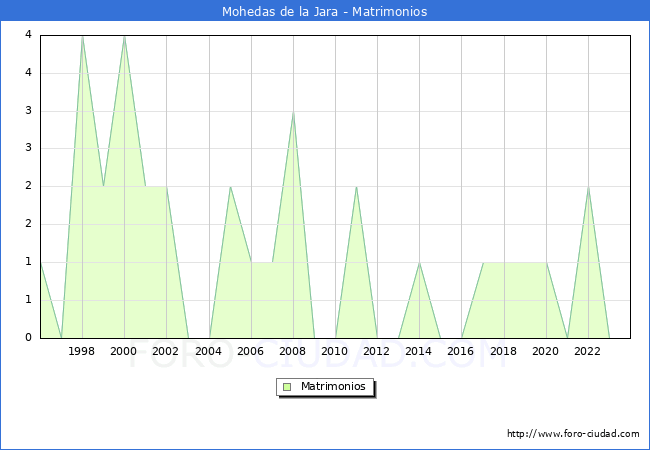Click the 1998 peak data point

pyautogui.click(x=82, y=36)
